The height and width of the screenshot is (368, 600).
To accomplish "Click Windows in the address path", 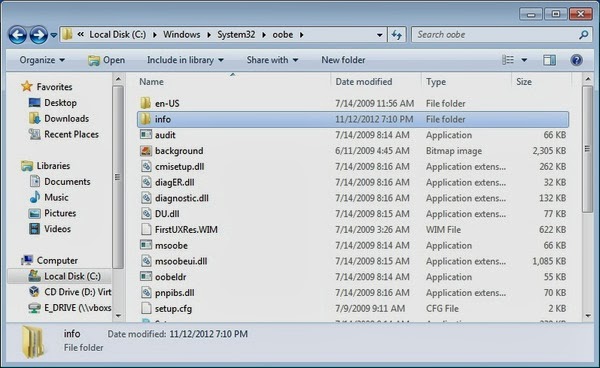I will [x=181, y=34].
